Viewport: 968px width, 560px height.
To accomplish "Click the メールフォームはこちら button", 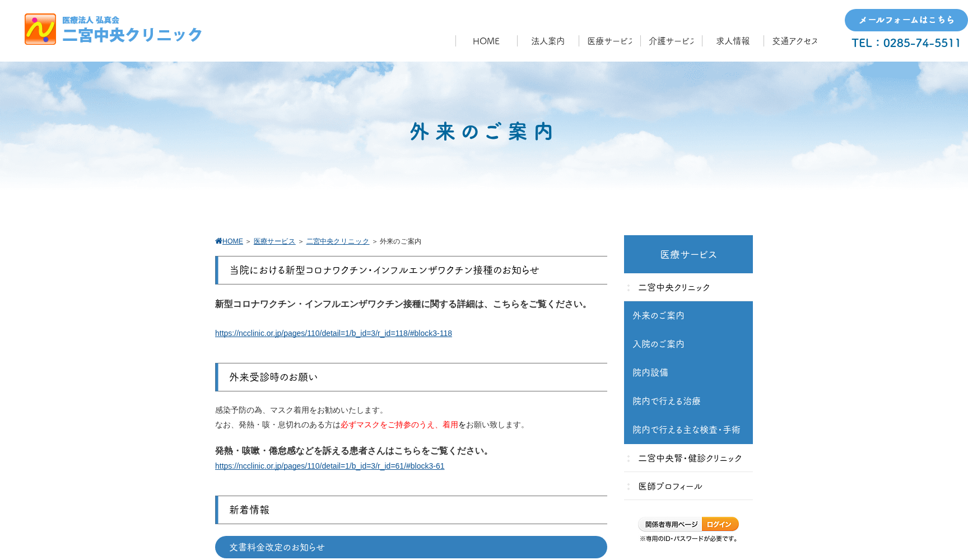I will point(905,20).
